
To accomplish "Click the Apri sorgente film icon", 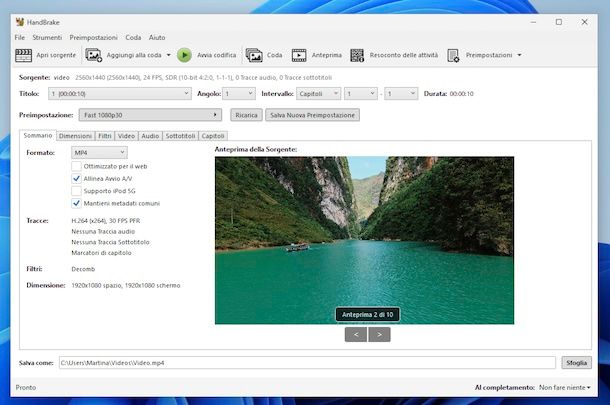I will 23,55.
